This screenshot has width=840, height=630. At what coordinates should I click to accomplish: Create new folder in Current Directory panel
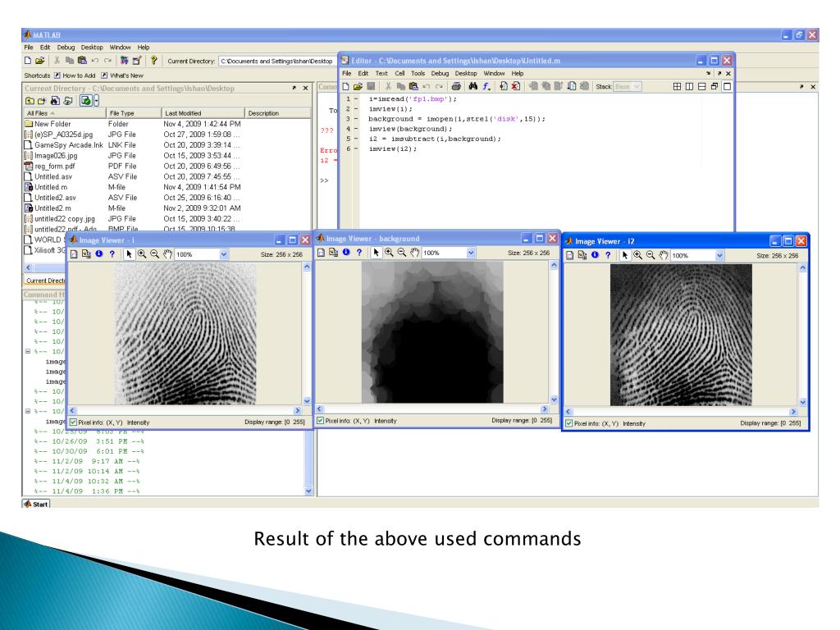point(42,101)
